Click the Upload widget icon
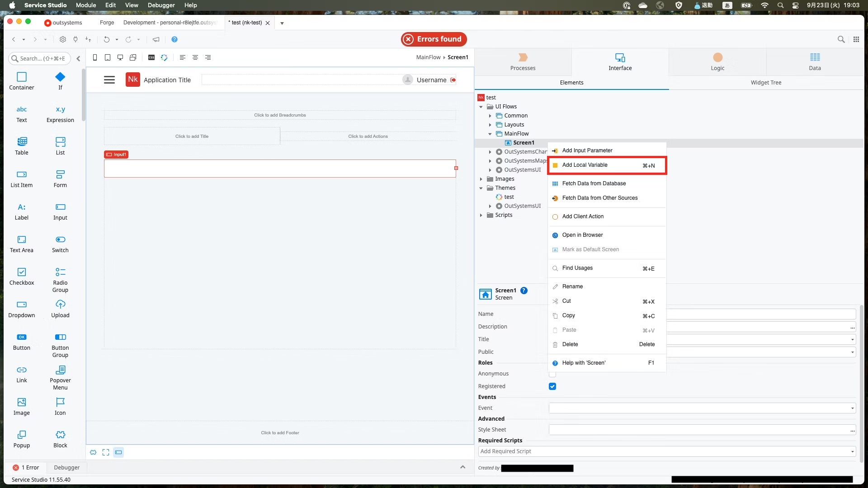The image size is (868, 488). pos(60,304)
